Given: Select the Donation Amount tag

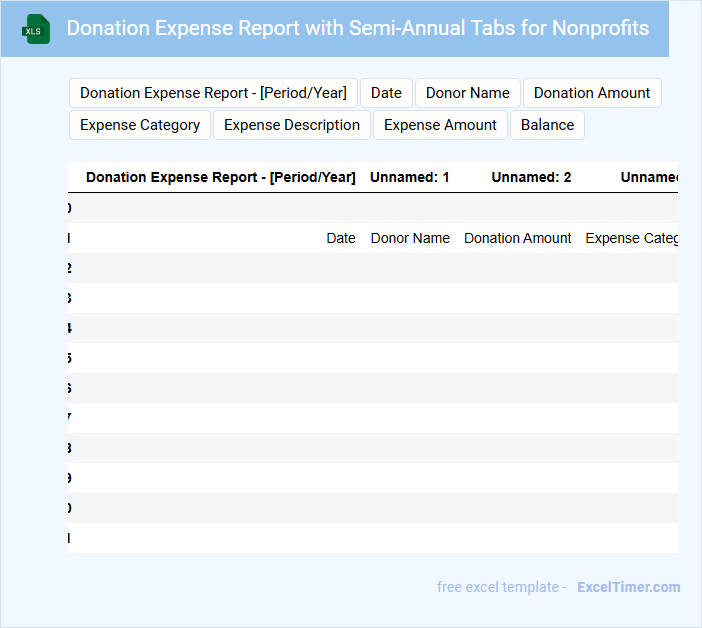Looking at the screenshot, I should click(x=591, y=93).
